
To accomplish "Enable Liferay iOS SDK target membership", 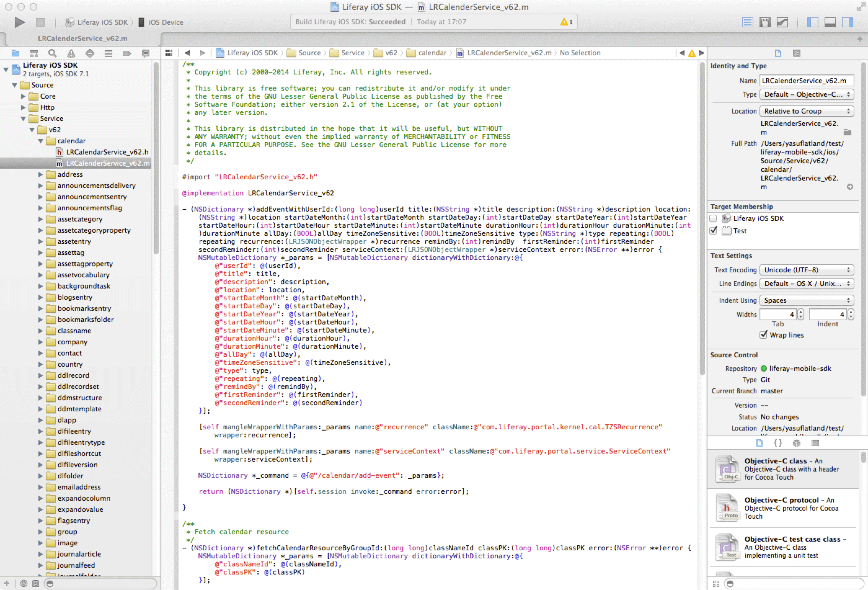I will (x=713, y=219).
